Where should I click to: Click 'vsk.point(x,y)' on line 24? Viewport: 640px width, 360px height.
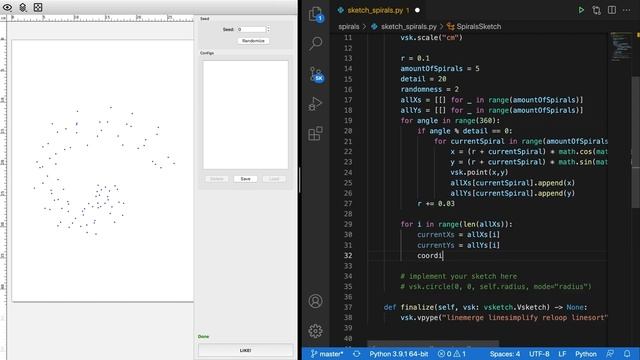(479, 172)
